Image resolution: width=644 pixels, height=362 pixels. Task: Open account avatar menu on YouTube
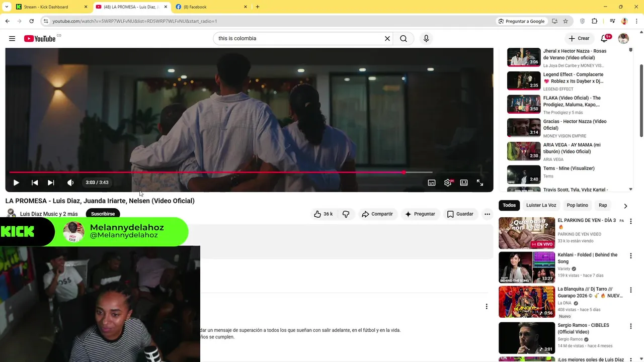(x=623, y=39)
